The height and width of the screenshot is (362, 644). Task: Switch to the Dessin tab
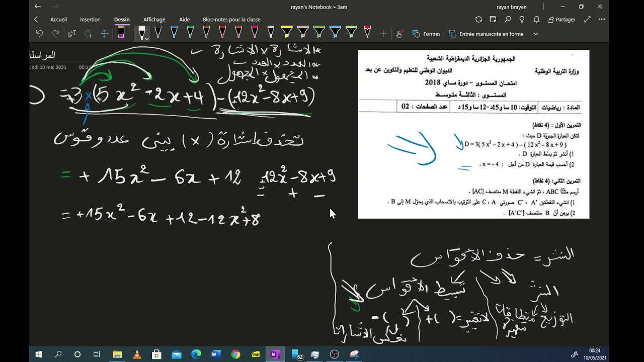[122, 20]
